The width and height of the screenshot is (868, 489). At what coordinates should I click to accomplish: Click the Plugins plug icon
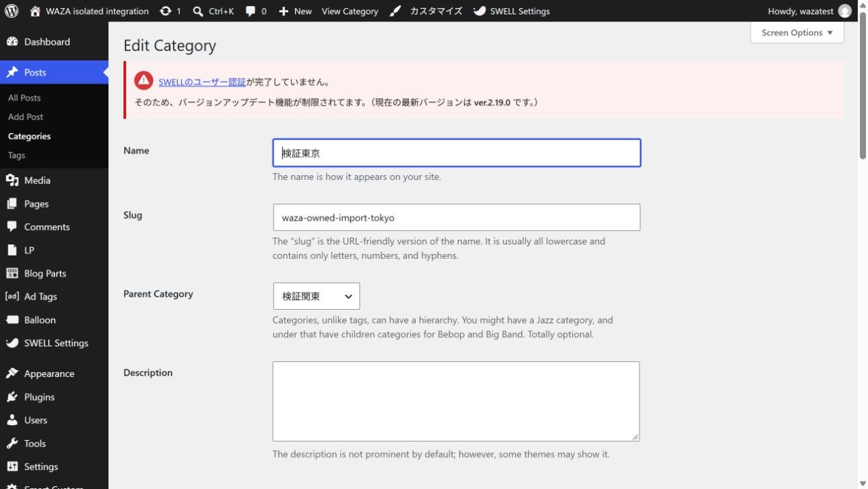pos(12,397)
